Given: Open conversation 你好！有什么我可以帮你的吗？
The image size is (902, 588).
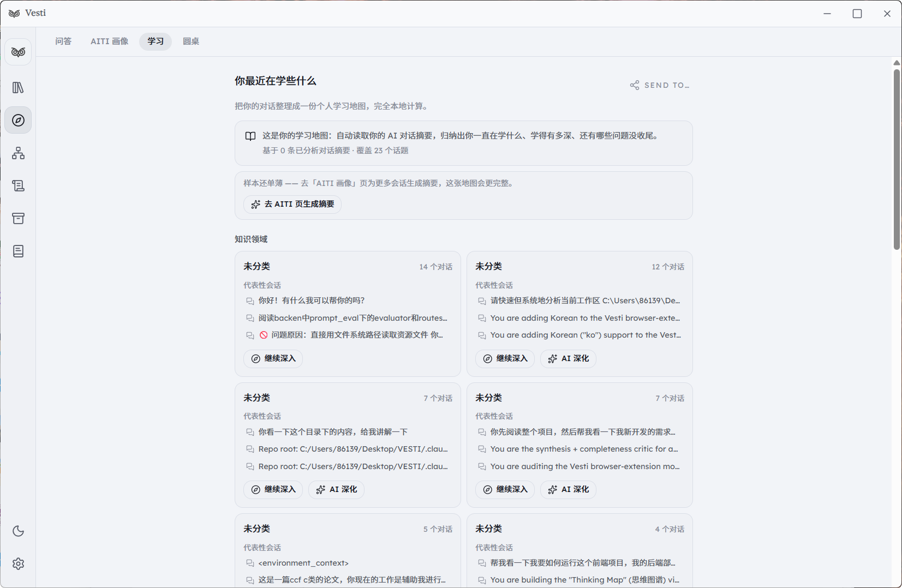Looking at the screenshot, I should (x=348, y=301).
